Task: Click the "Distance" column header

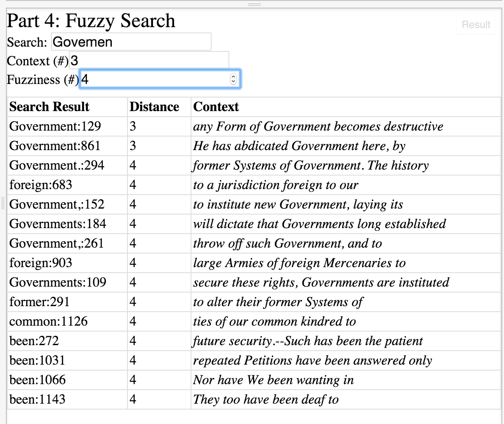Action: click(154, 107)
